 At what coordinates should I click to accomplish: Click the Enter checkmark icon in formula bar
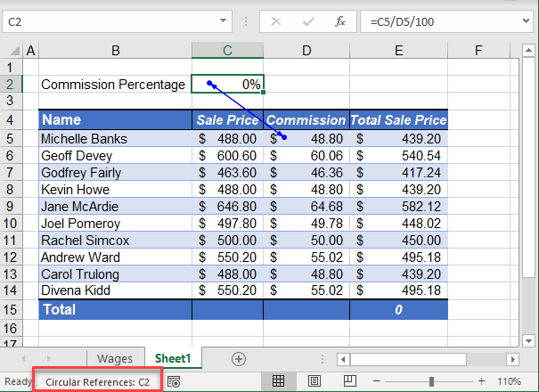tap(307, 20)
